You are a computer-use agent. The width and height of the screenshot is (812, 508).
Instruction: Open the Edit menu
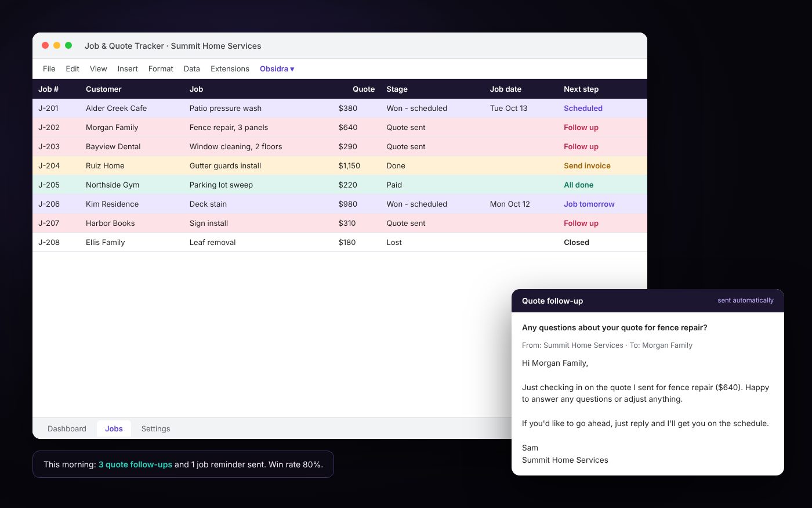[x=72, y=69]
